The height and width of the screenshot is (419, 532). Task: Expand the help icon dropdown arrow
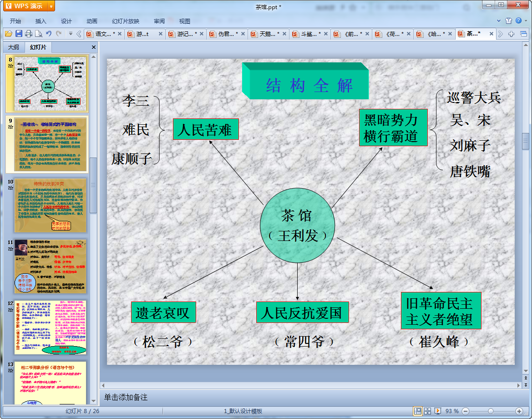tap(526, 20)
